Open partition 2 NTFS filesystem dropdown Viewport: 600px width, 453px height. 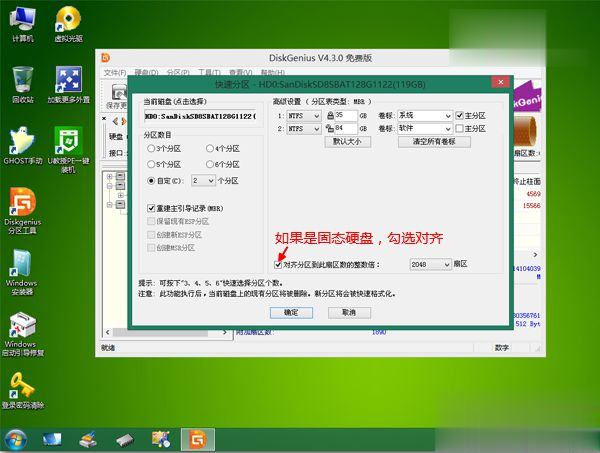[x=304, y=129]
